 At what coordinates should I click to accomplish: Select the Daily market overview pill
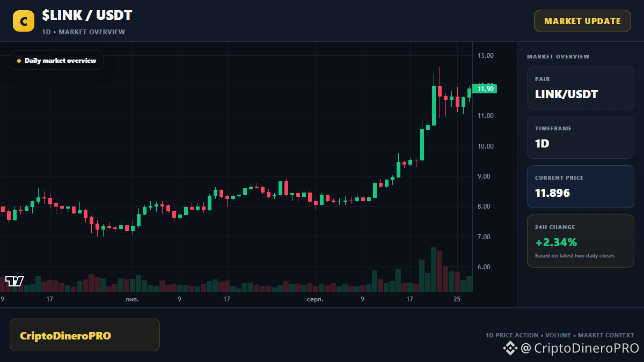pos(56,60)
